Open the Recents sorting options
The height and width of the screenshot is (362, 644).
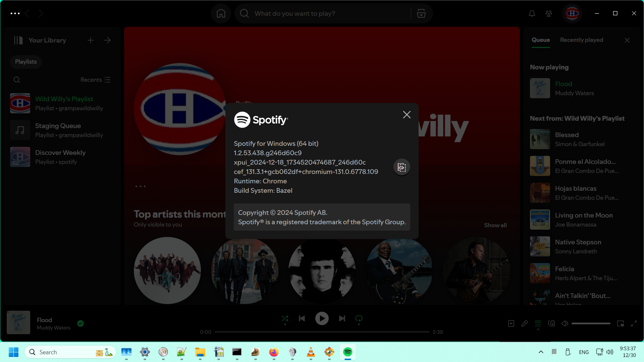point(95,80)
